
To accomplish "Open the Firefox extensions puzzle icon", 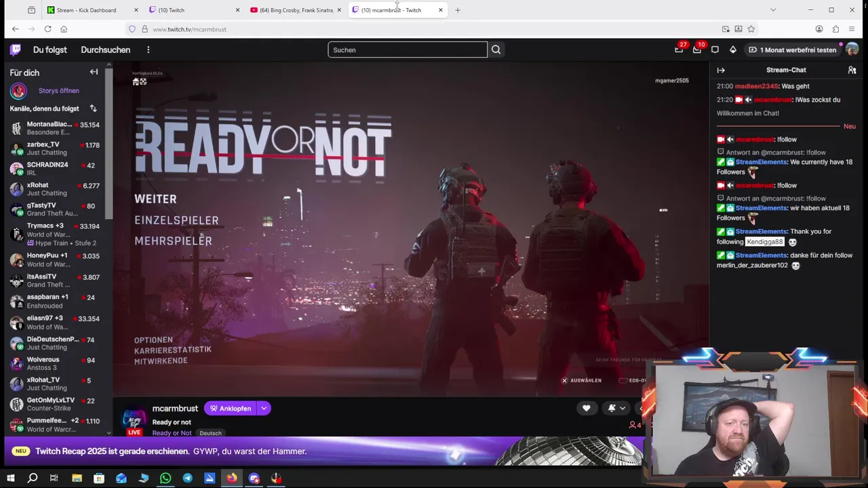I will pos(835,29).
